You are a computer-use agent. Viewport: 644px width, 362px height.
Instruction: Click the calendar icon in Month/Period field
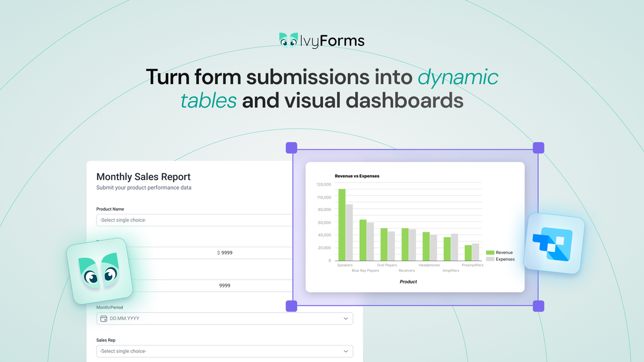[x=104, y=319]
